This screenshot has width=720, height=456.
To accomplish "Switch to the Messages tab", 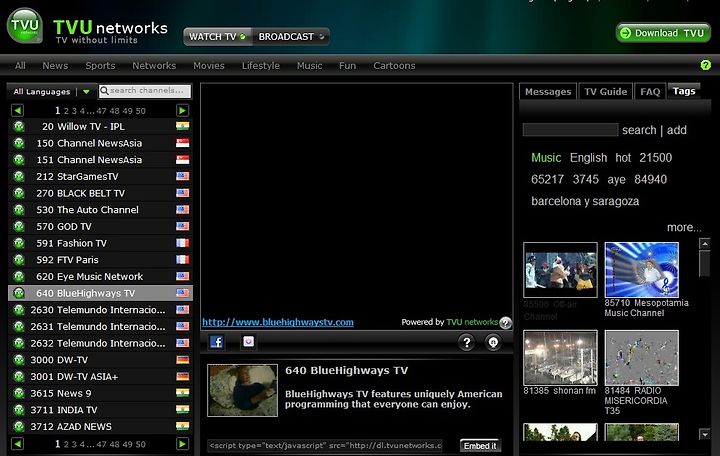I will coord(548,91).
